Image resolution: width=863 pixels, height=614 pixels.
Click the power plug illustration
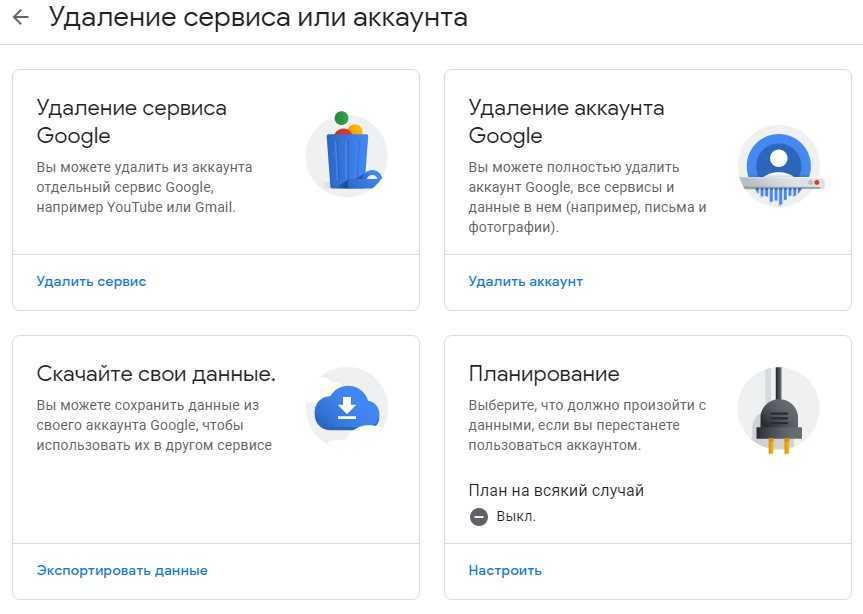(778, 409)
